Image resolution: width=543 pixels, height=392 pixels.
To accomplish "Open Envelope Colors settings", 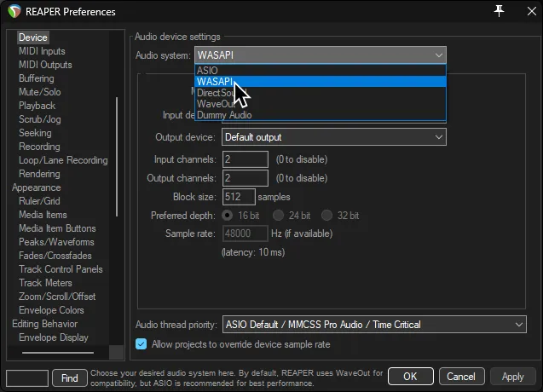I will (x=51, y=310).
